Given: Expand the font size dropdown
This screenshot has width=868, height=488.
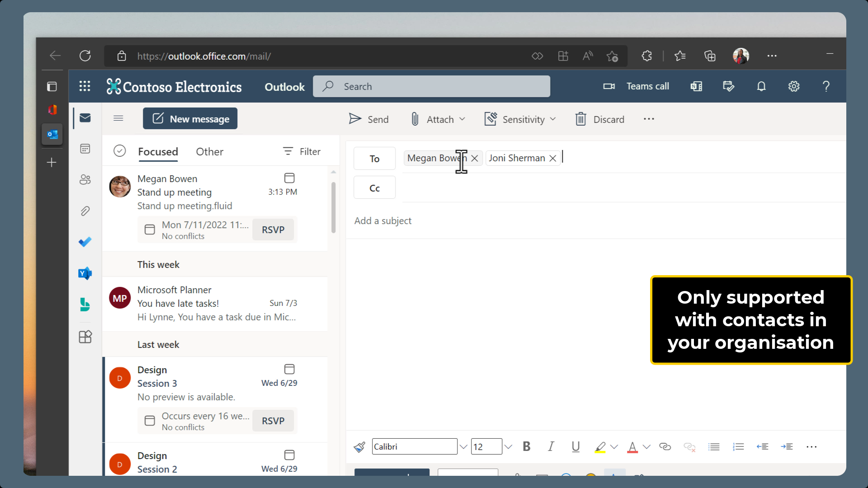Looking at the screenshot, I should 508,446.
